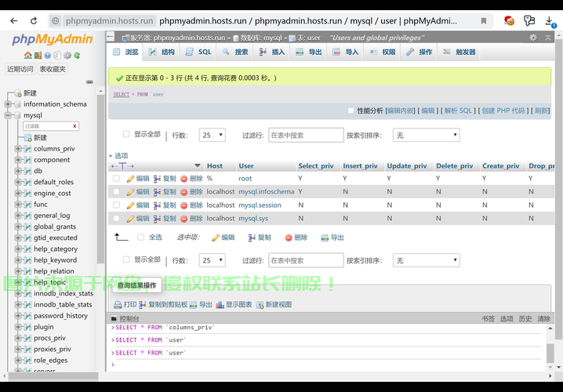Viewport: 563px width, 392px height.
Task: Click the red delete icon for mysql.session row
Action: point(183,205)
